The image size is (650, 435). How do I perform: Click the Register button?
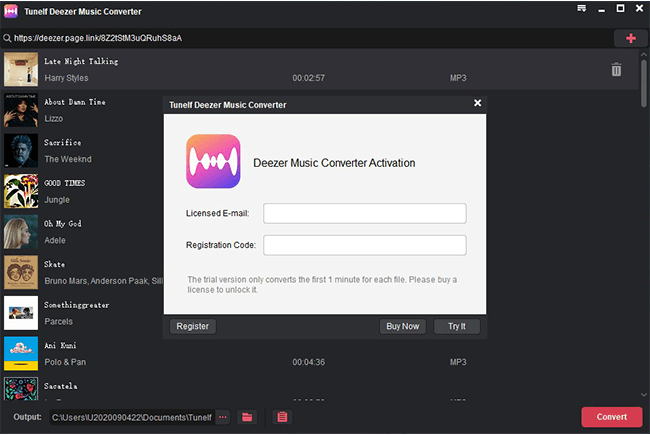[193, 326]
